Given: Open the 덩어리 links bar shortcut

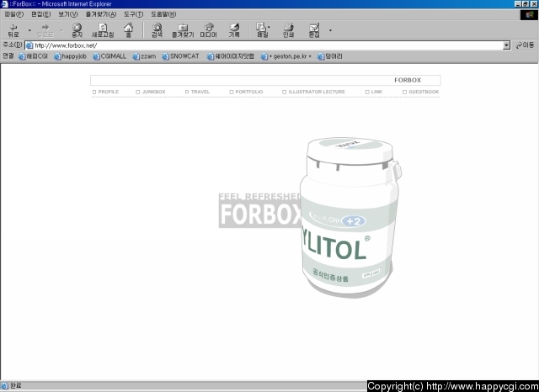Looking at the screenshot, I should (330, 56).
